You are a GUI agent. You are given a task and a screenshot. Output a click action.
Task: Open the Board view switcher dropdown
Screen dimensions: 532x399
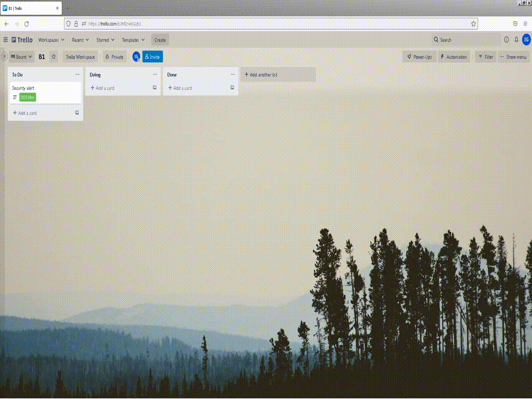pyautogui.click(x=21, y=57)
